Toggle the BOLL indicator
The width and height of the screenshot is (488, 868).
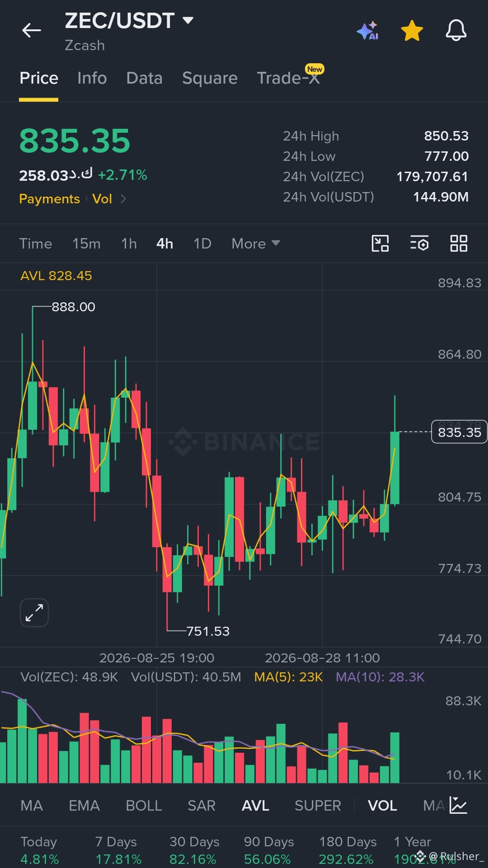[x=144, y=805]
